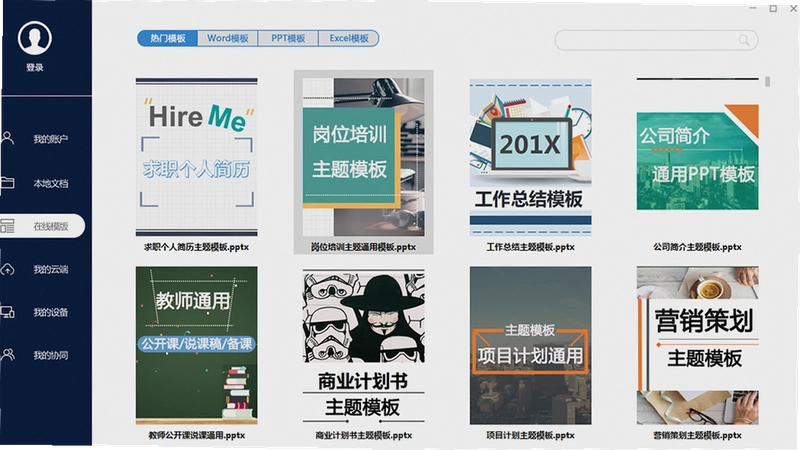Focus the template search input field

[x=656, y=40]
